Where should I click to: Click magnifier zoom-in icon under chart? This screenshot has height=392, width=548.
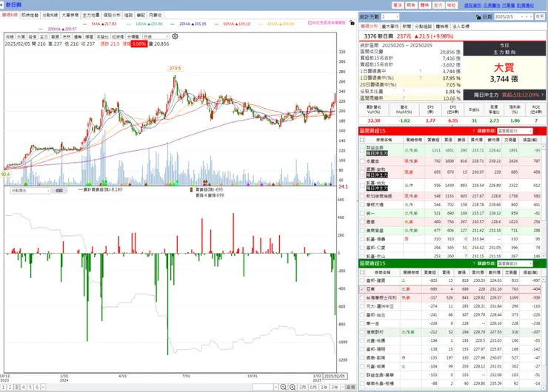click(x=293, y=387)
